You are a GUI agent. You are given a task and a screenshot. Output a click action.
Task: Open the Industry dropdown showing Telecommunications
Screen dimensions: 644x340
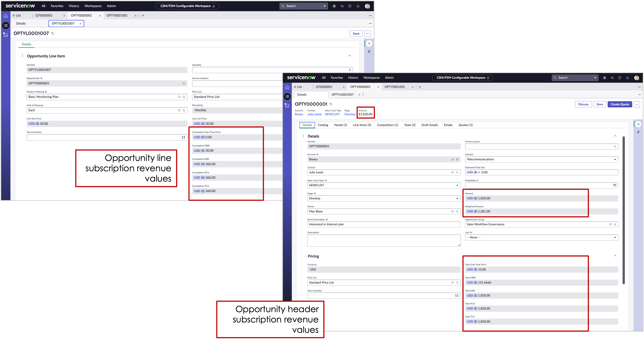pyautogui.click(x=541, y=160)
